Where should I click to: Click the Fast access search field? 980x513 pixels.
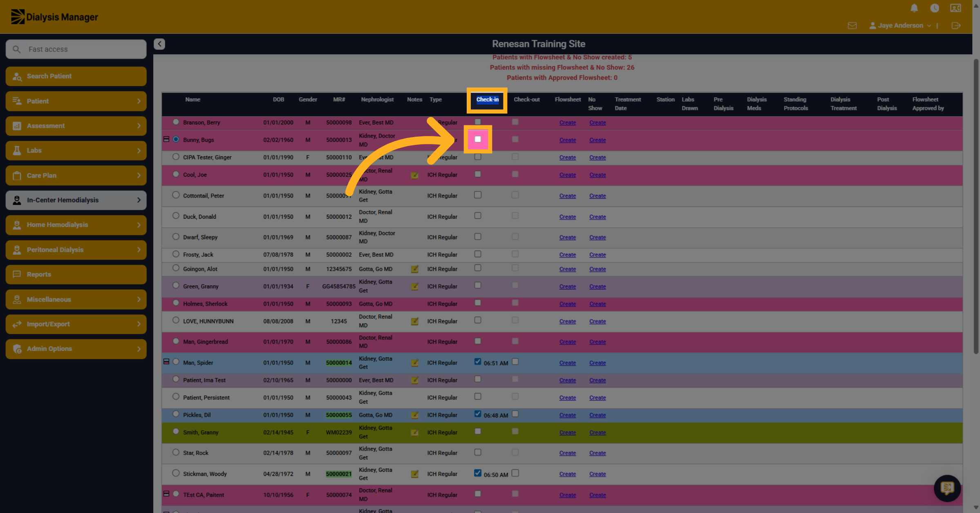tap(76, 49)
